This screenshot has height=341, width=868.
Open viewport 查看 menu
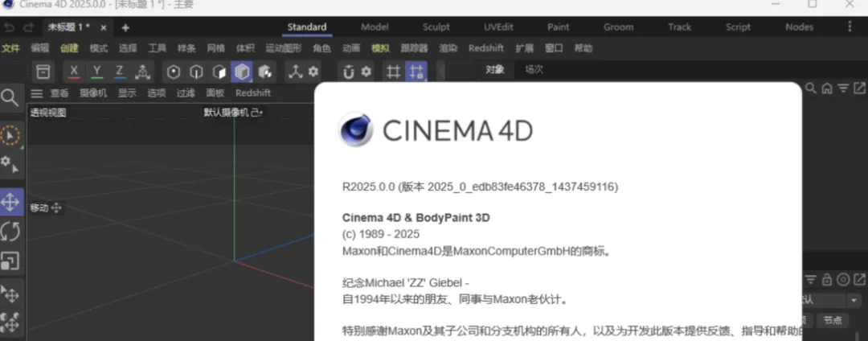(59, 93)
